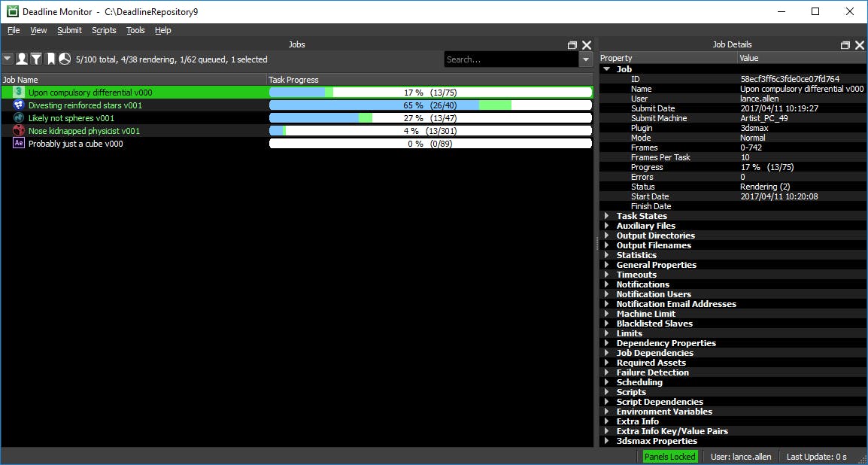Expand the Scheduling section
The image size is (868, 465).
tap(607, 382)
